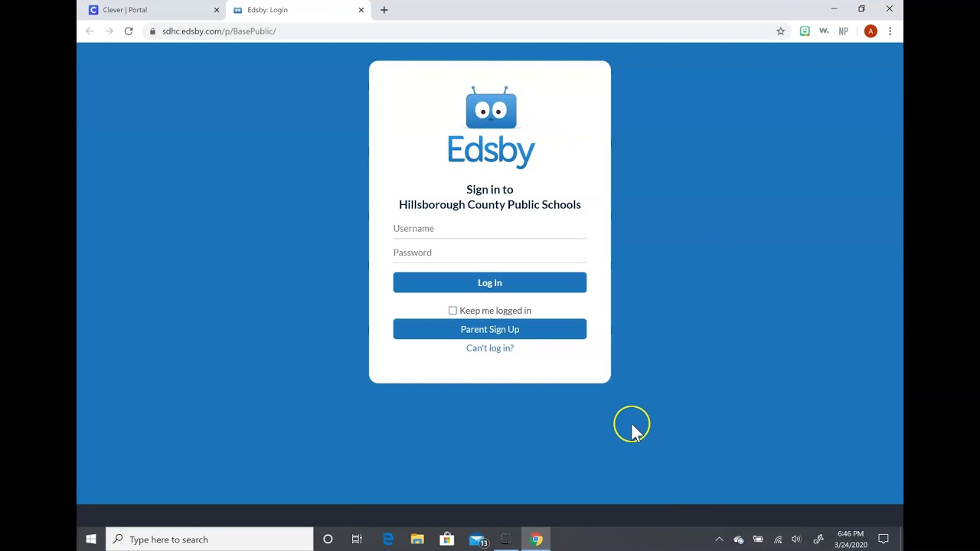Open the Chrome three-dot menu
This screenshot has height=551, width=980.
pyautogui.click(x=890, y=31)
